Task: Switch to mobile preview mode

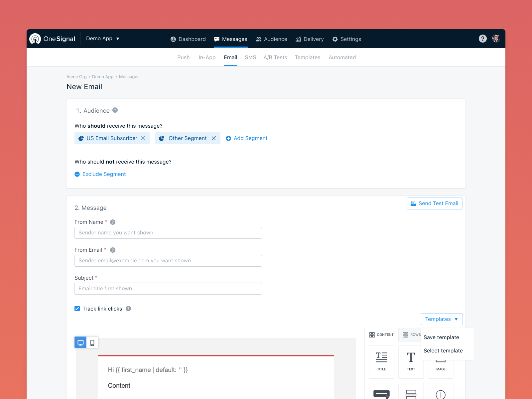Action: click(92, 342)
